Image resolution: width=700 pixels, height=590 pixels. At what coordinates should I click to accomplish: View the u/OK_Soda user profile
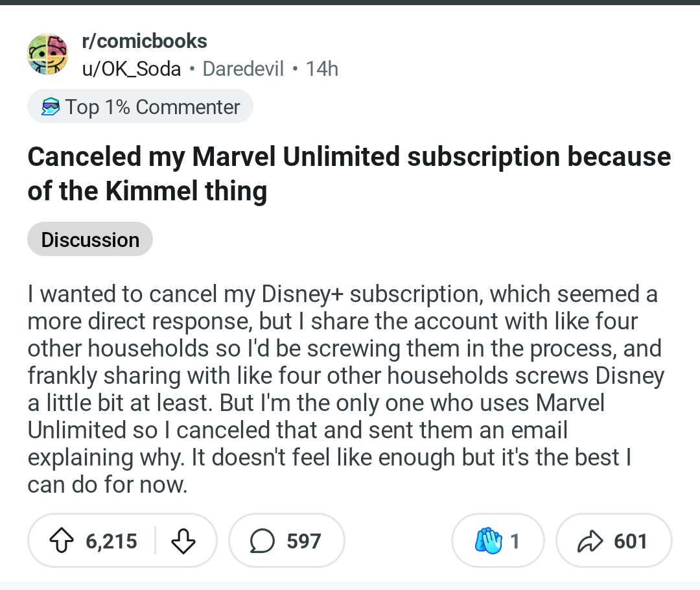130,69
